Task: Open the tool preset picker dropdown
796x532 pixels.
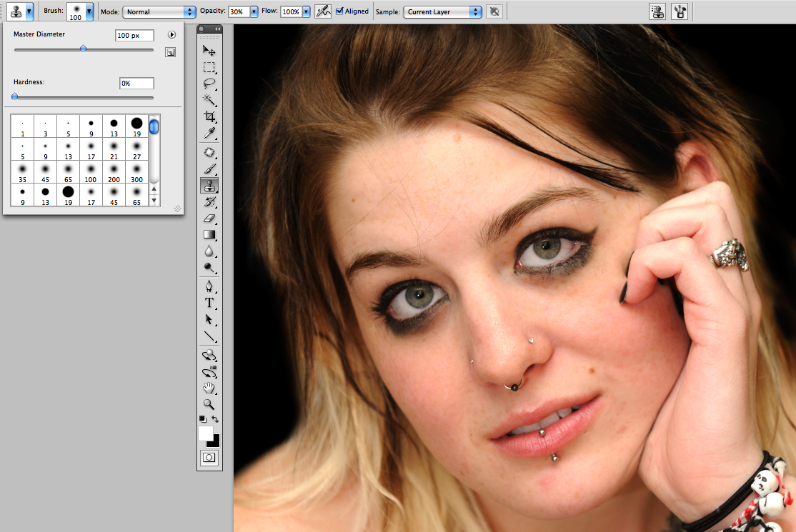Action: [29, 11]
